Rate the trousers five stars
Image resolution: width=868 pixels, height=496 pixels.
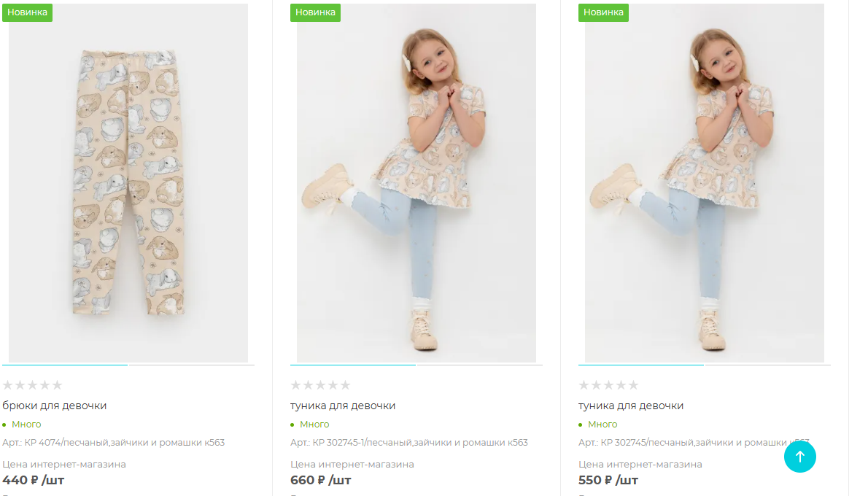[x=57, y=385]
